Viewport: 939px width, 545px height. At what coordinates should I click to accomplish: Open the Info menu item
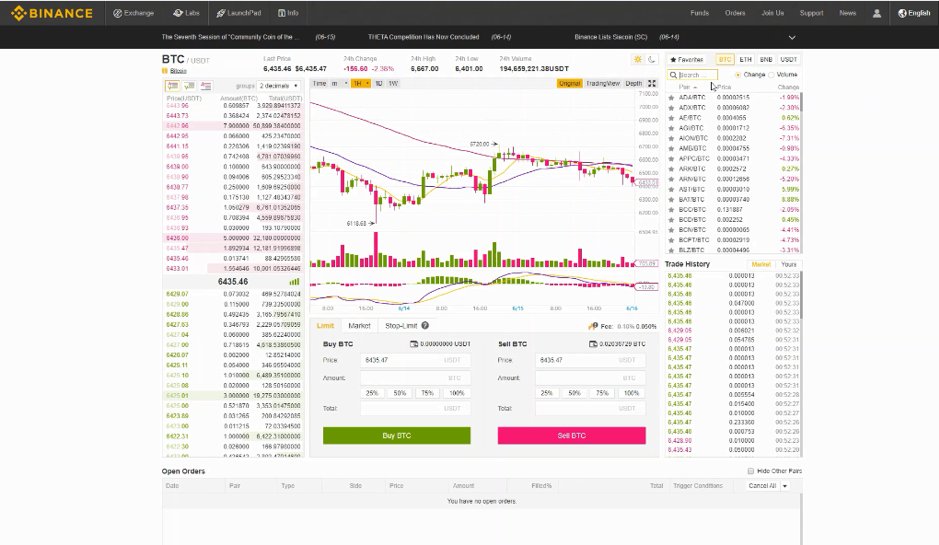point(288,13)
